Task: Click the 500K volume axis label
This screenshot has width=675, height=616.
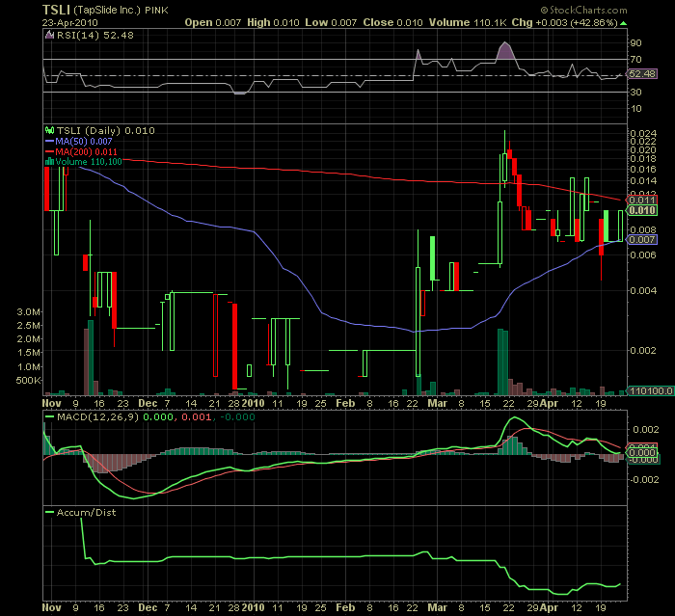Action: [x=28, y=381]
